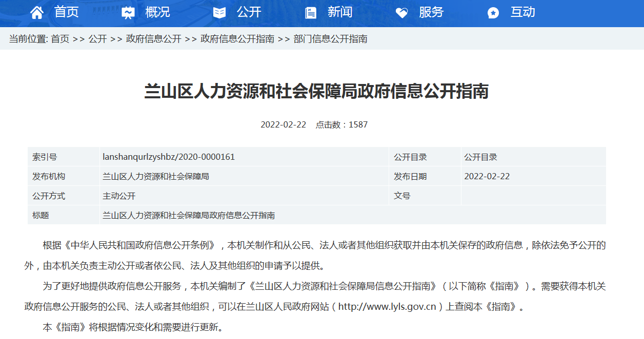Select index number lanshanqurlzyshbz/2020-0000161
The width and height of the screenshot is (644, 339).
(x=169, y=157)
